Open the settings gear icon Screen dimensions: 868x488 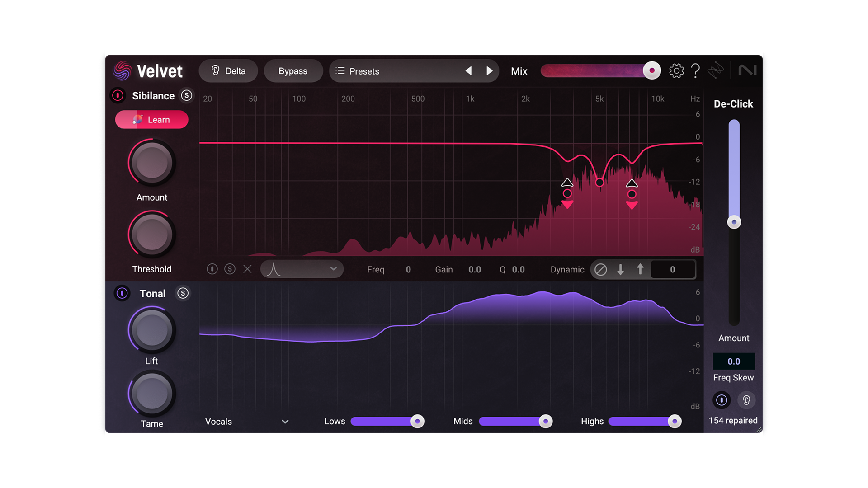[x=676, y=71]
